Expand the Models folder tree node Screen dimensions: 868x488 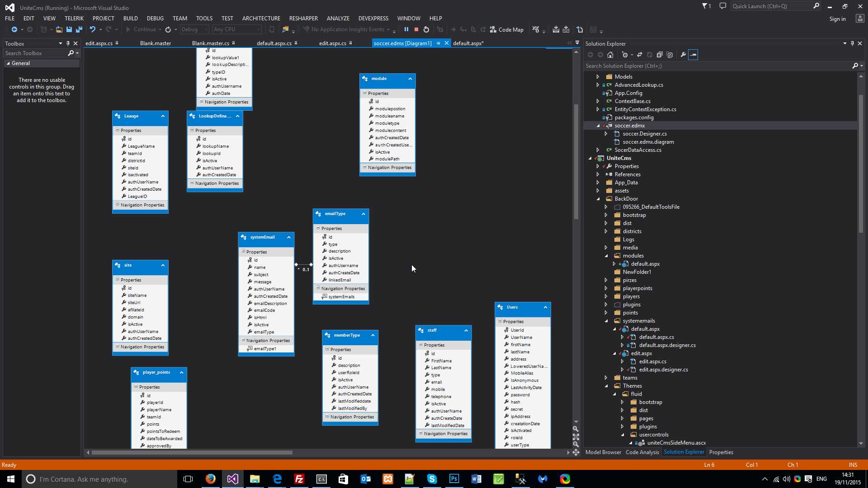598,77
